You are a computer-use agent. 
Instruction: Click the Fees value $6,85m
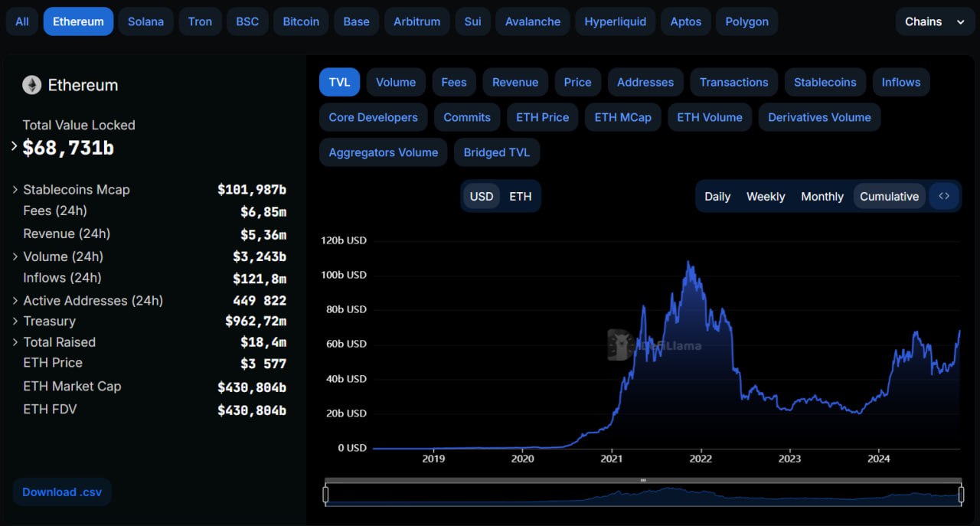click(x=263, y=211)
